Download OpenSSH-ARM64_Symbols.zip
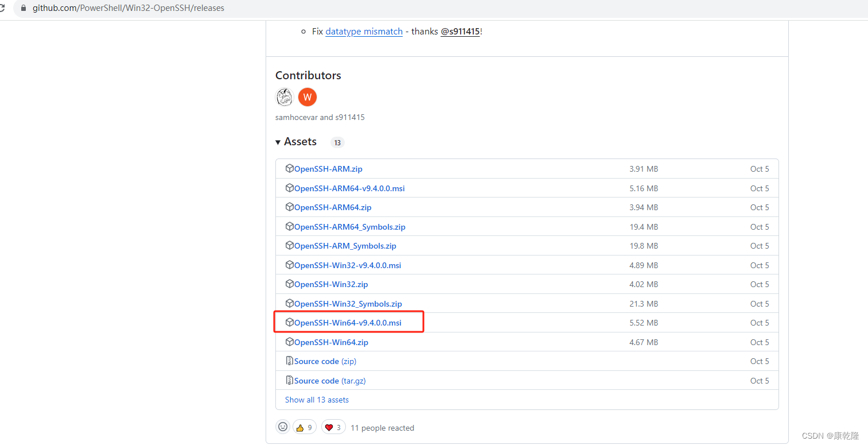The height and width of the screenshot is (445, 868). pos(350,227)
